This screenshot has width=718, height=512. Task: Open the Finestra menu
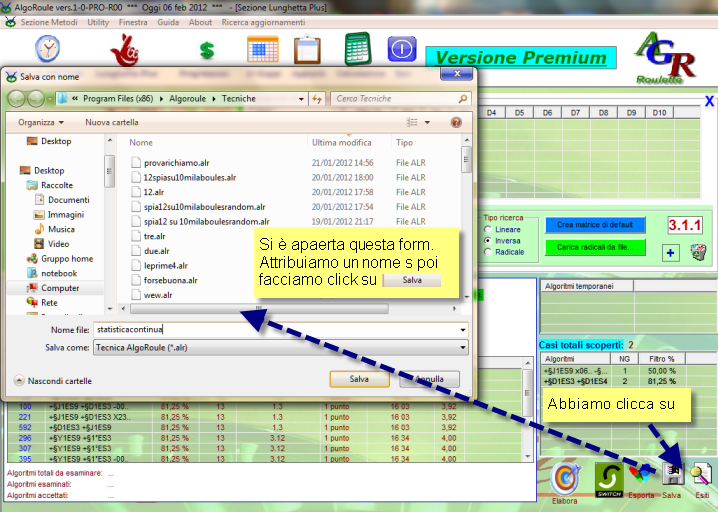tap(133, 22)
